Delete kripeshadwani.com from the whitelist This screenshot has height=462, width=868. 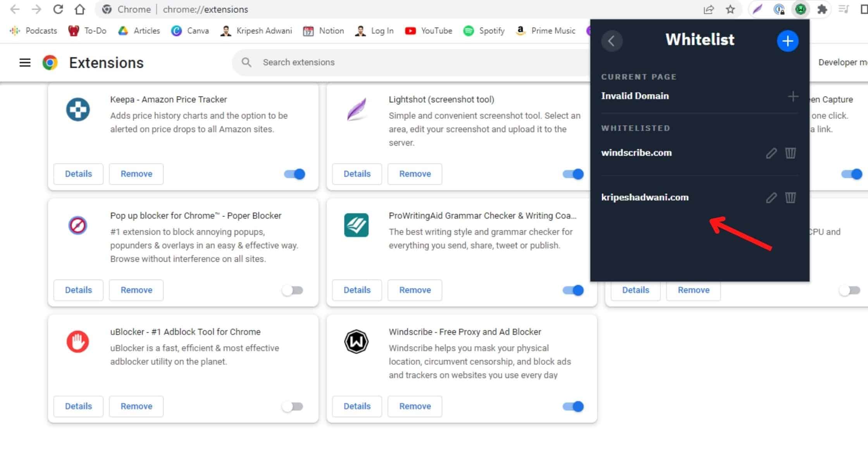[x=790, y=198]
